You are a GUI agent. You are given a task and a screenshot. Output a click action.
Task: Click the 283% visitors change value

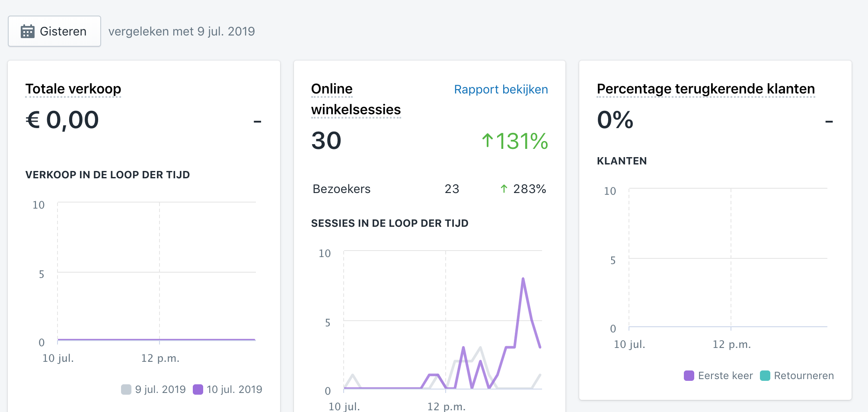point(530,189)
